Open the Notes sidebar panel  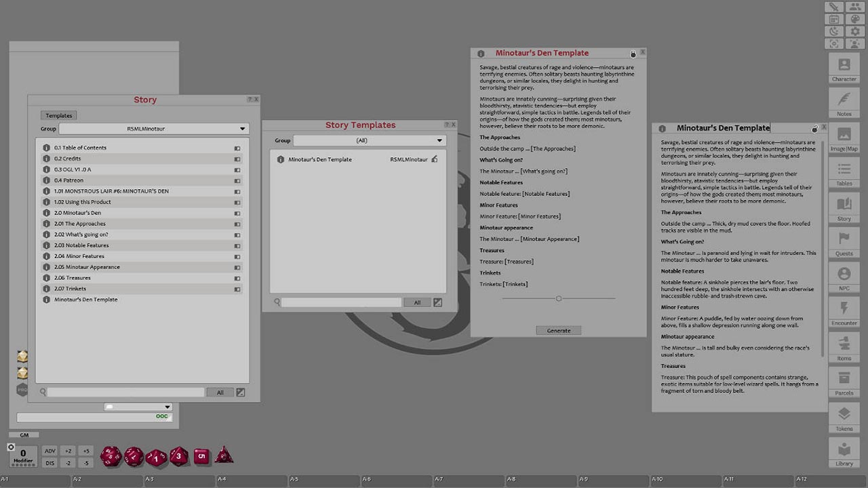coord(844,103)
